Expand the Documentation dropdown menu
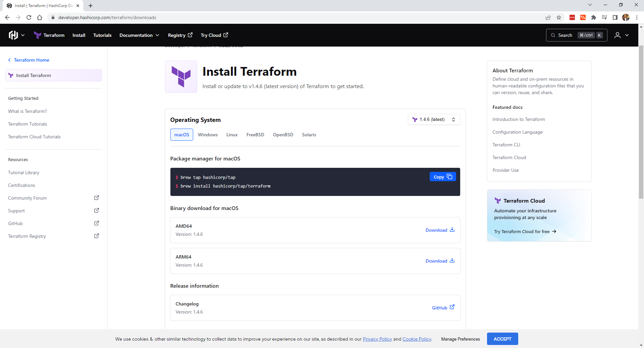The image size is (644, 348). [139, 35]
